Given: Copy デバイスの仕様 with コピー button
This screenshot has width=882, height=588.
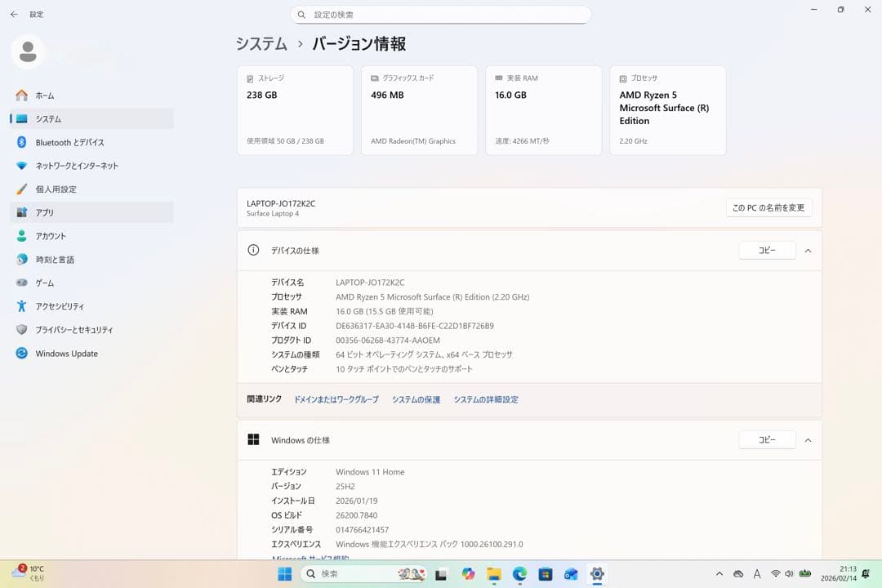Looking at the screenshot, I should (767, 251).
